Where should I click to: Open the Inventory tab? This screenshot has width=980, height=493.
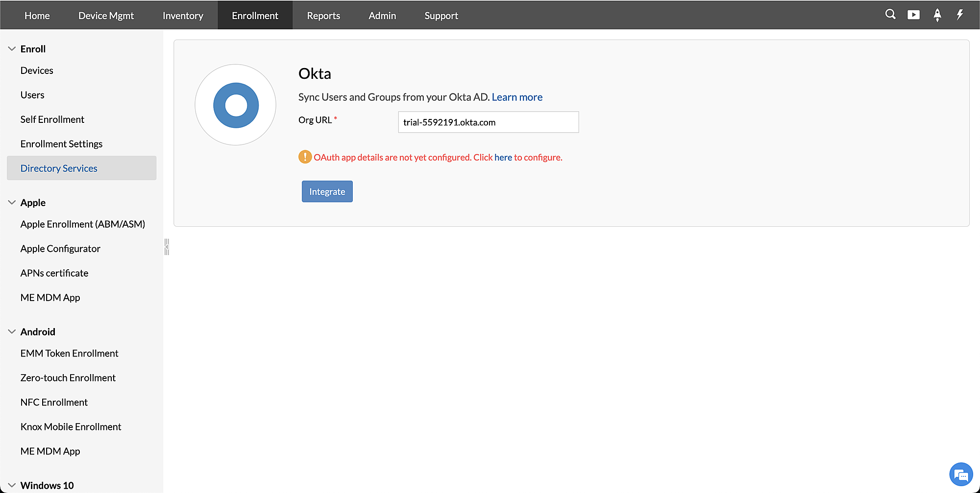(183, 15)
